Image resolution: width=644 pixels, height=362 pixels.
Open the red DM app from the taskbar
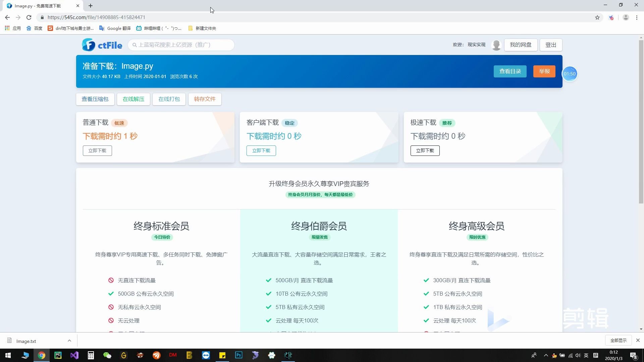click(173, 355)
